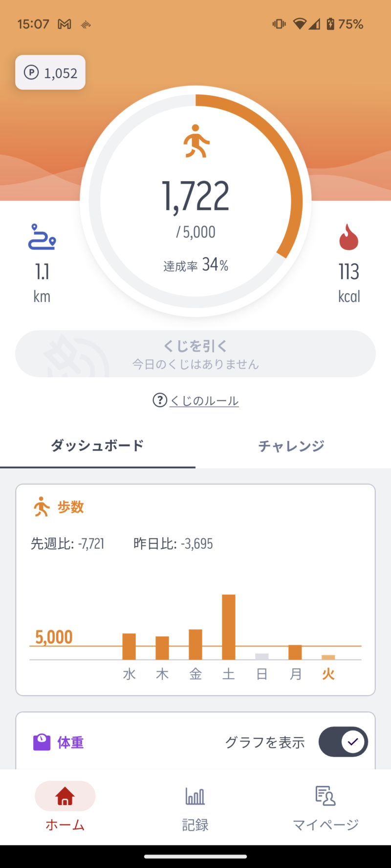Toggle the グラフを表示 switch off

coord(343,742)
